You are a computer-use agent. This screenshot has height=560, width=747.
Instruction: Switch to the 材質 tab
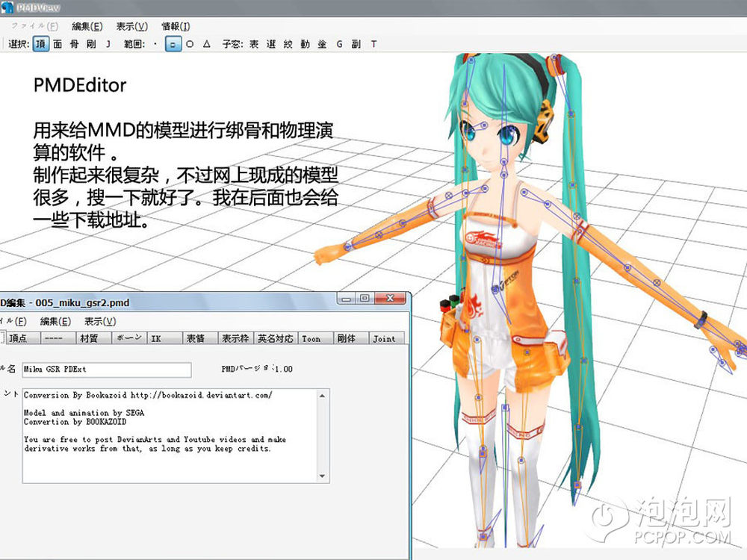point(94,338)
